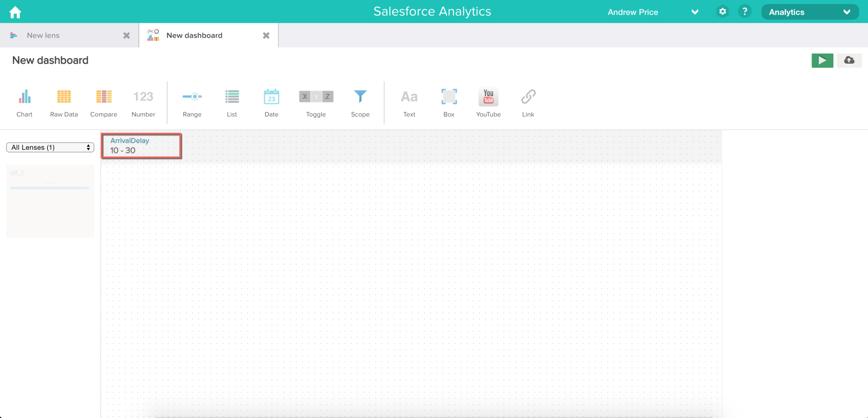Add a Chart widget
This screenshot has height=418, width=868.
click(x=24, y=103)
